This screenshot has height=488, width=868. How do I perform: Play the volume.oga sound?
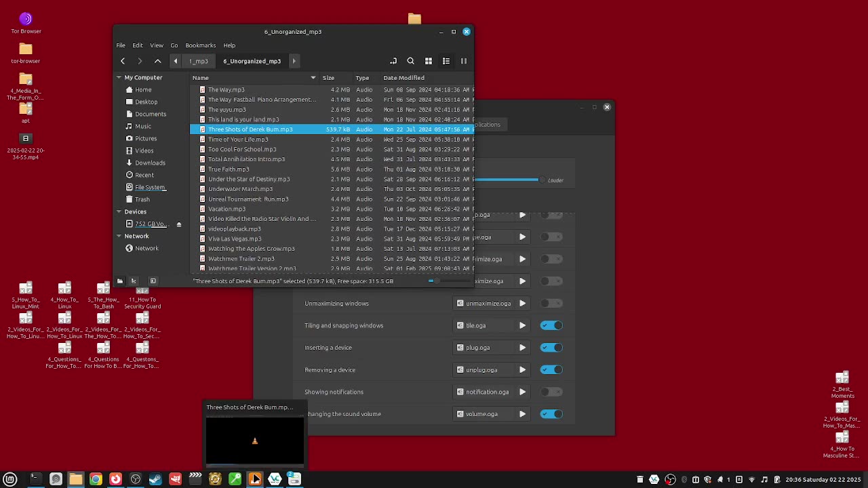(x=522, y=414)
